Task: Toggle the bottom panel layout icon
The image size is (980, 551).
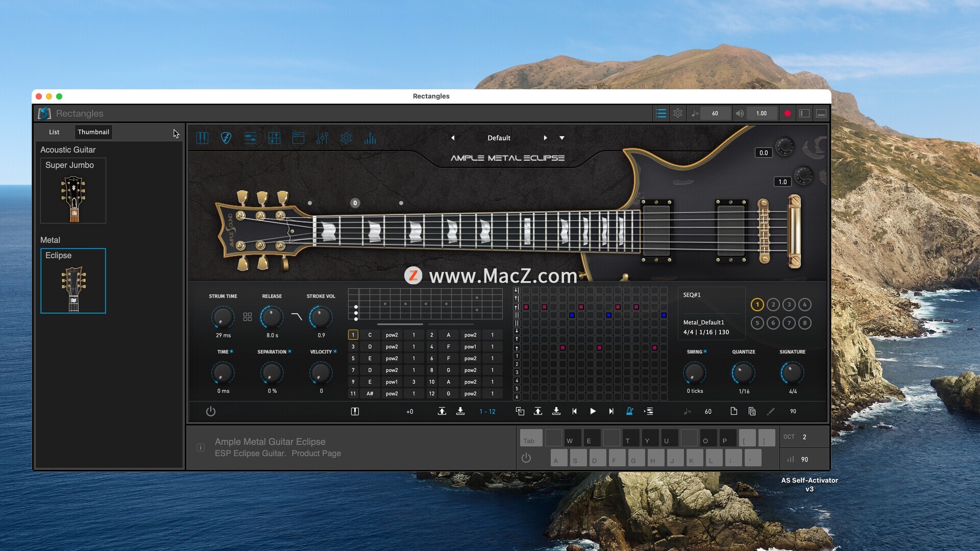Action: click(821, 113)
